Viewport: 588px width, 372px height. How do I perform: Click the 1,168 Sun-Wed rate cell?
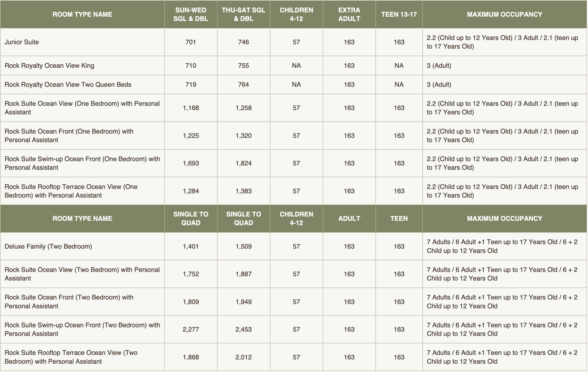coord(191,108)
